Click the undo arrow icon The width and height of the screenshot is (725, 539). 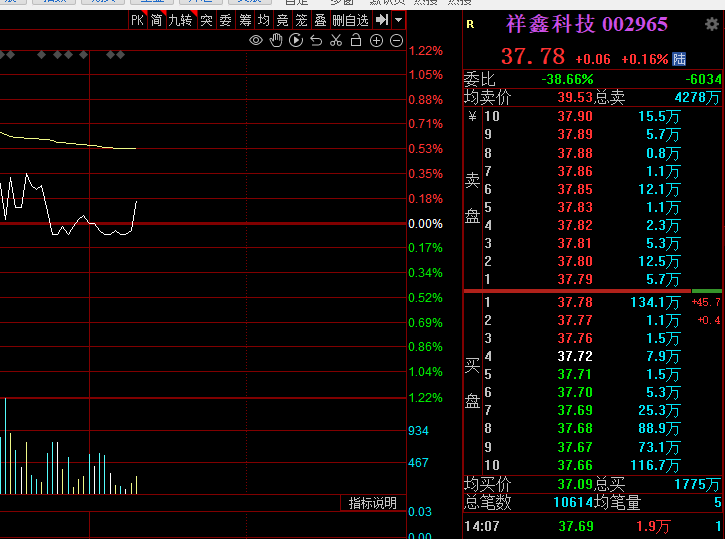316,41
